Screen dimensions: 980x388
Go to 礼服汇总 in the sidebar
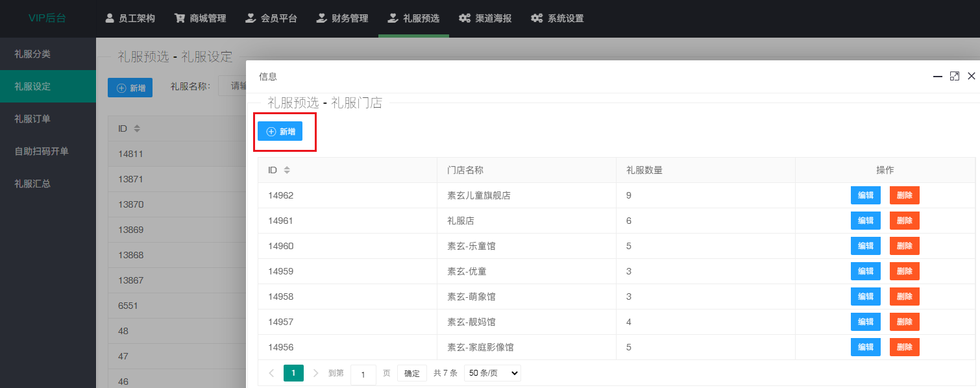click(32, 184)
